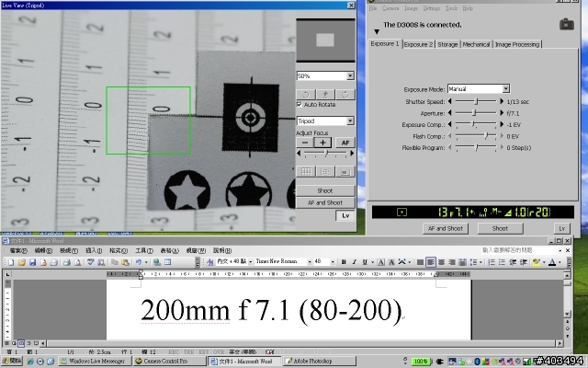Screen dimensions: 588x368
Task: Open the Camera menu in Camera Control Pro
Action: click(390, 8)
